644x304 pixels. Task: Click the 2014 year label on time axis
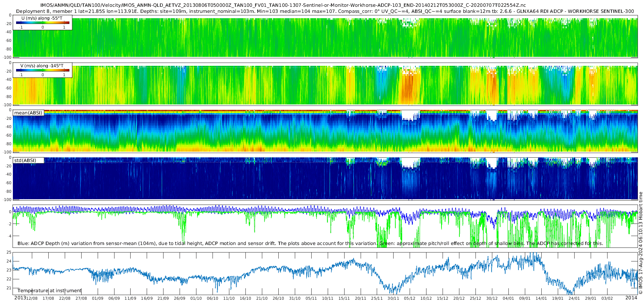tap(631, 298)
